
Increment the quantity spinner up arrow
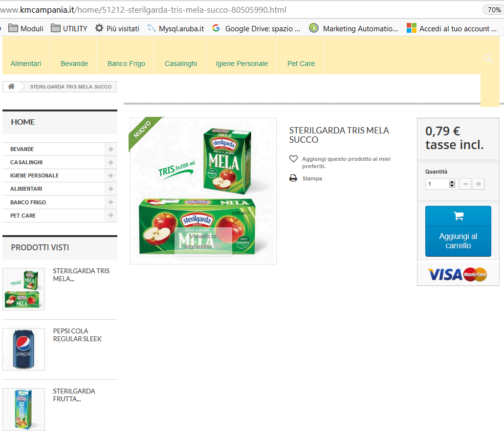(x=452, y=182)
